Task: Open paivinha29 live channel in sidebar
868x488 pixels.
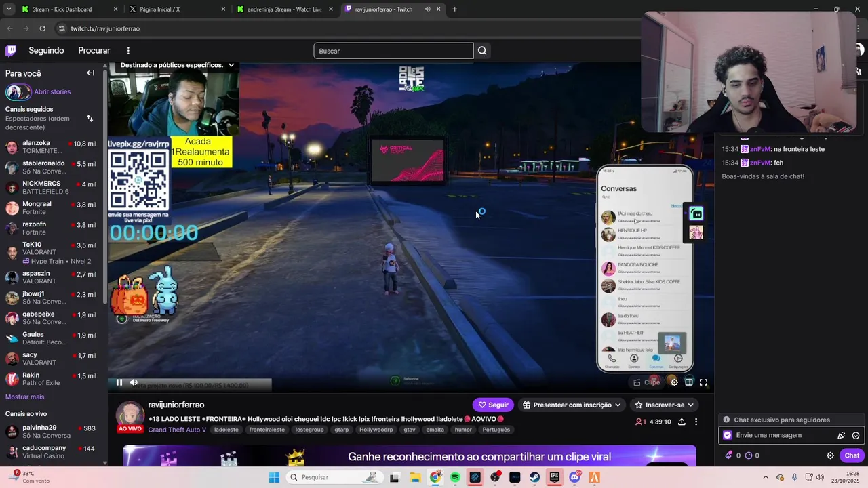Action: tap(52, 432)
